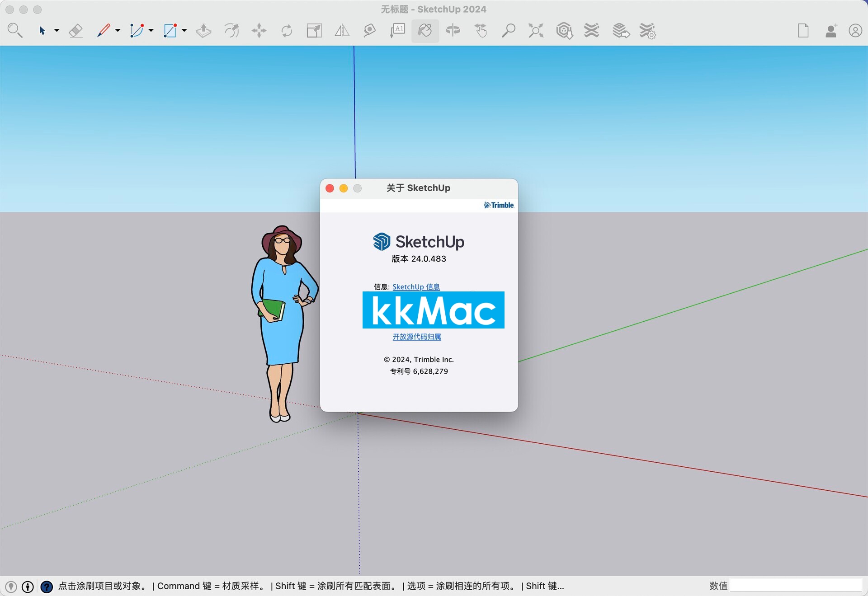Toggle the Instructor help question icon
The height and width of the screenshot is (596, 868).
point(47,587)
